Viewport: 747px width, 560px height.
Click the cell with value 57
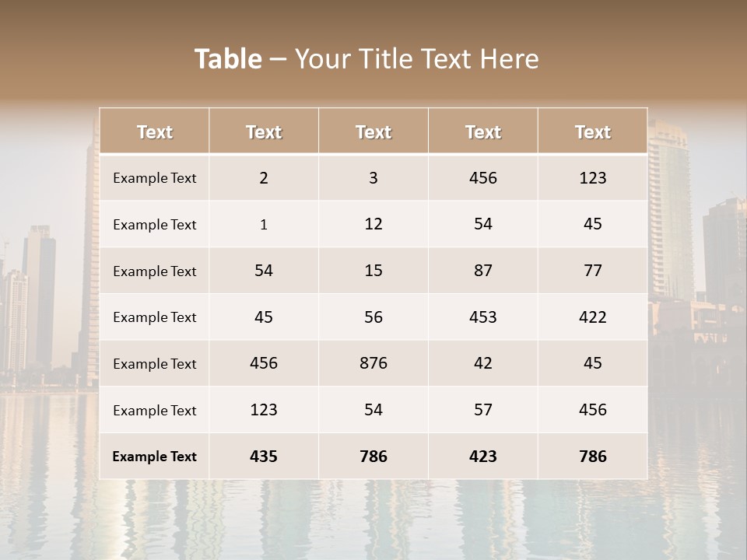483,410
